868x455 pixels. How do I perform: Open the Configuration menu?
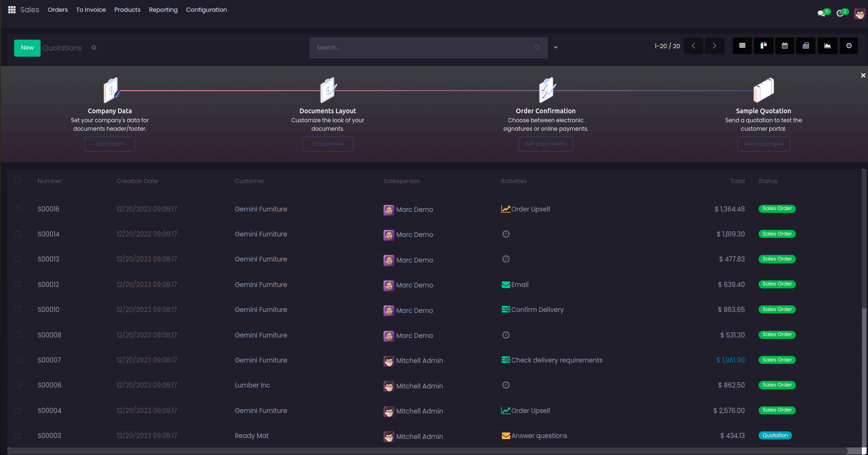click(x=207, y=10)
